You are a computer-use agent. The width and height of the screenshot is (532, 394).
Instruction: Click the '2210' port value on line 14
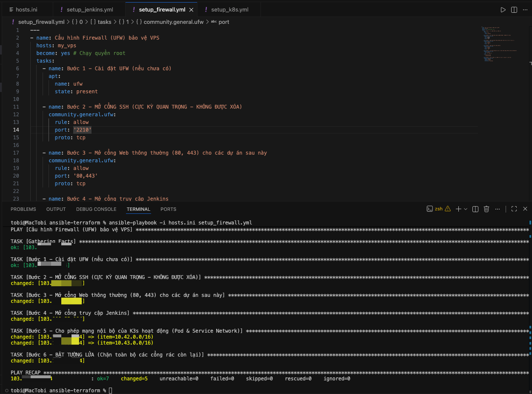(x=83, y=130)
